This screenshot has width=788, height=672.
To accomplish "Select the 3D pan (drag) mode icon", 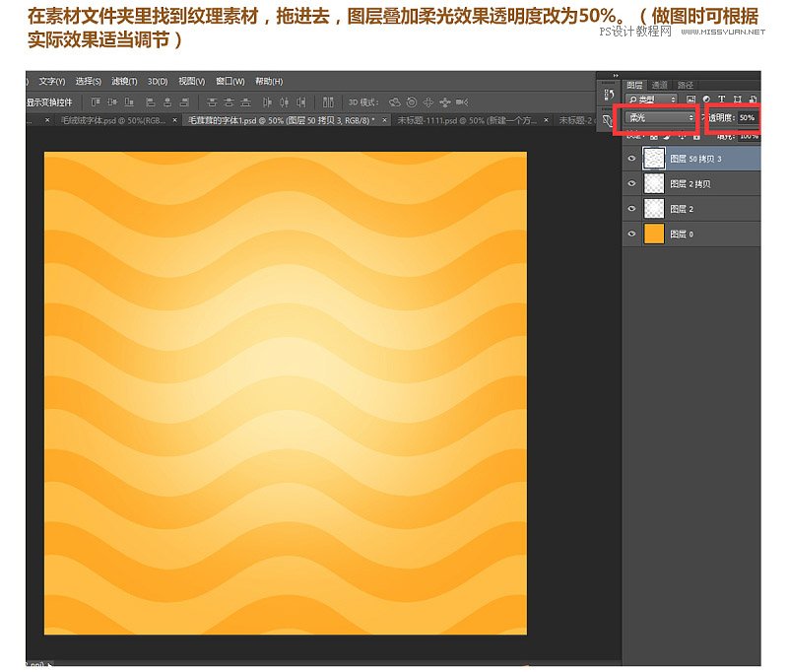I will [x=428, y=102].
